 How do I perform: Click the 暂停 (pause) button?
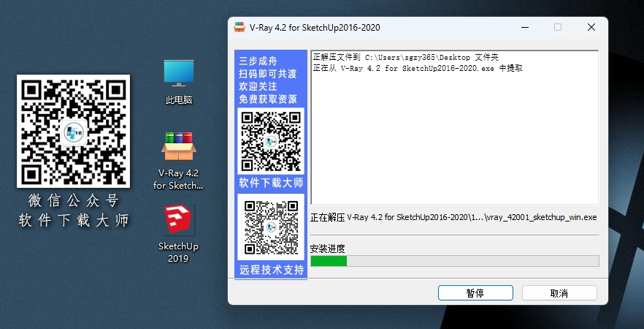(475, 292)
